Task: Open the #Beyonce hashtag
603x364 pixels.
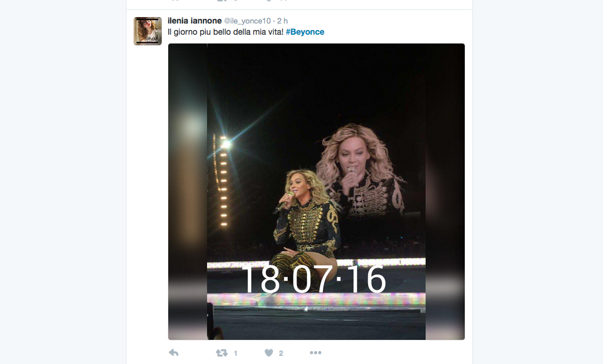Action: [x=305, y=32]
